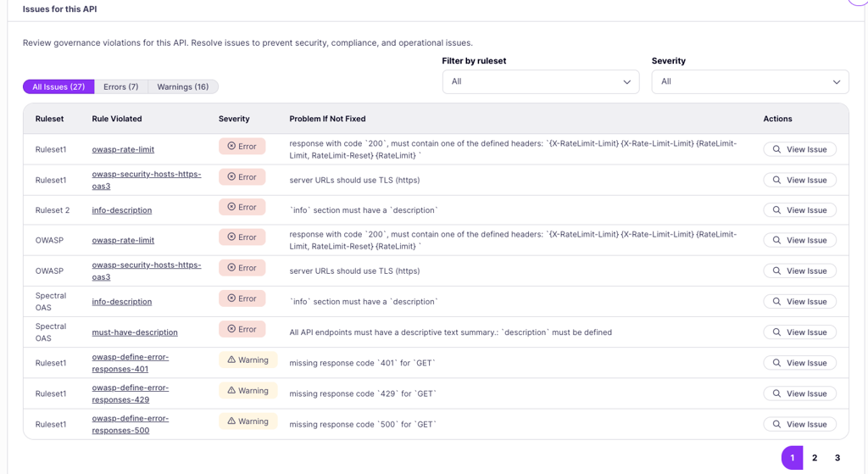868x474 pixels.
Task: Go to page 3 of issues
Action: point(837,458)
